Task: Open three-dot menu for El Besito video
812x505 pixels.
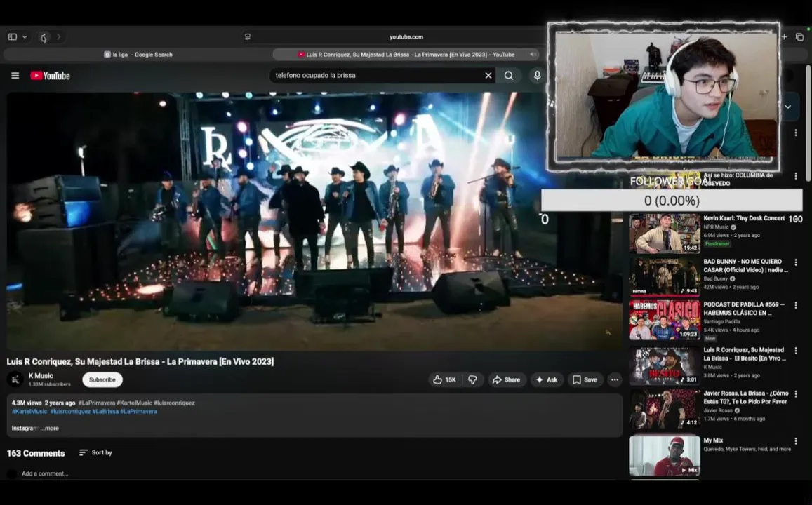Action: pos(796,351)
